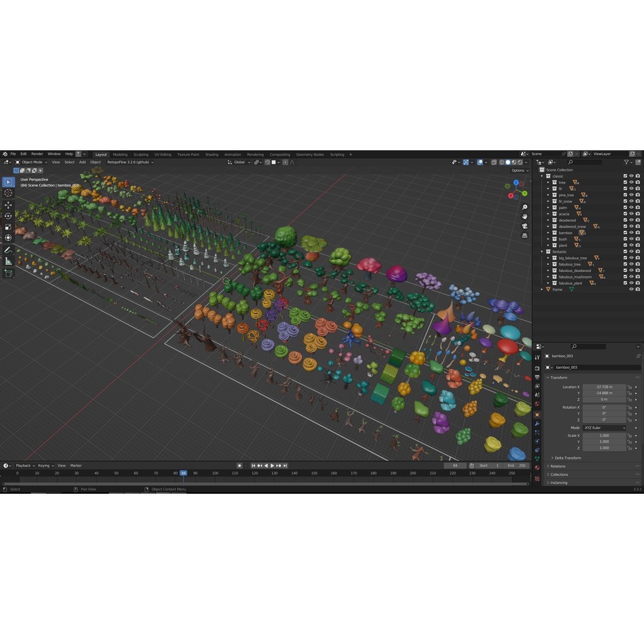Open the View Layer properties tab

click(537, 386)
